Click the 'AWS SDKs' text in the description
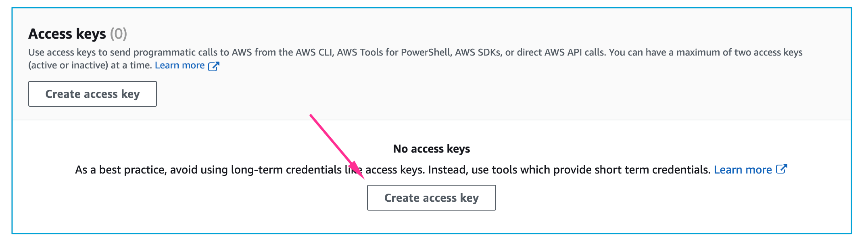This screenshot has width=868, height=248. [478, 52]
